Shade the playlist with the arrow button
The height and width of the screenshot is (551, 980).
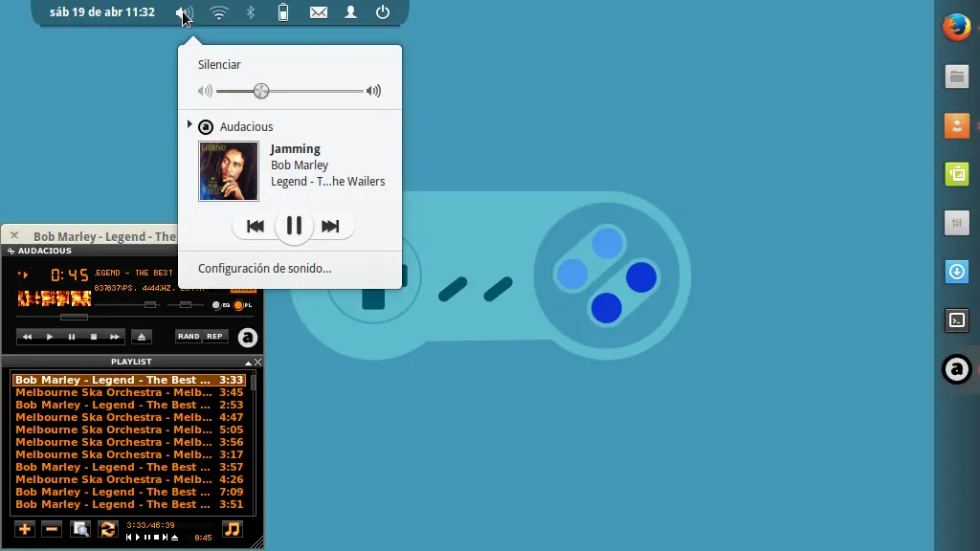point(248,363)
